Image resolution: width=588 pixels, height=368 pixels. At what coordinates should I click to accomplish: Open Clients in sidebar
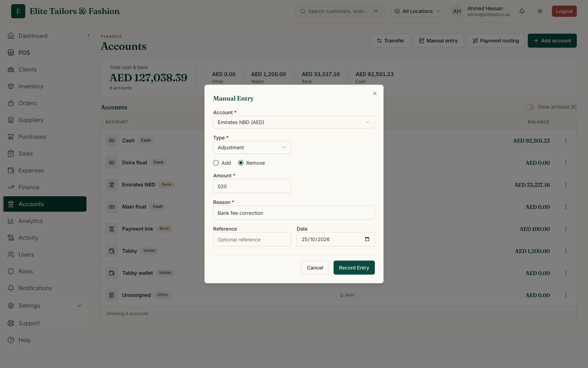coord(45,69)
